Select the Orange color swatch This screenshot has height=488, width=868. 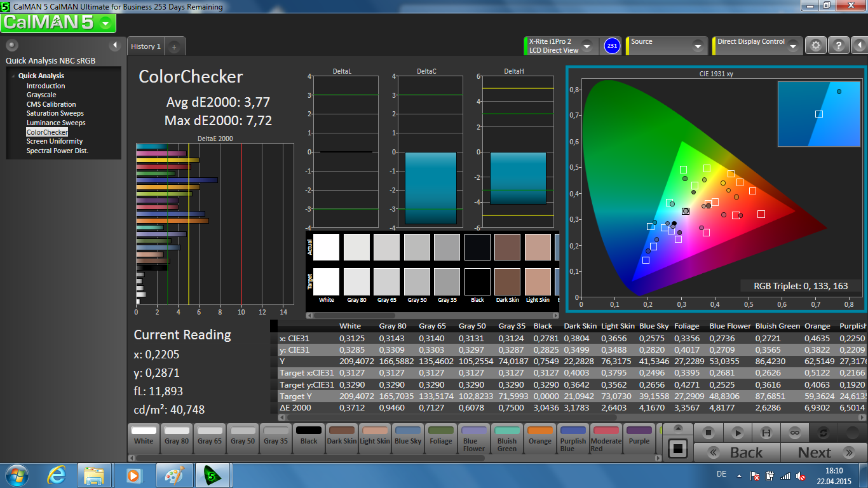(540, 436)
